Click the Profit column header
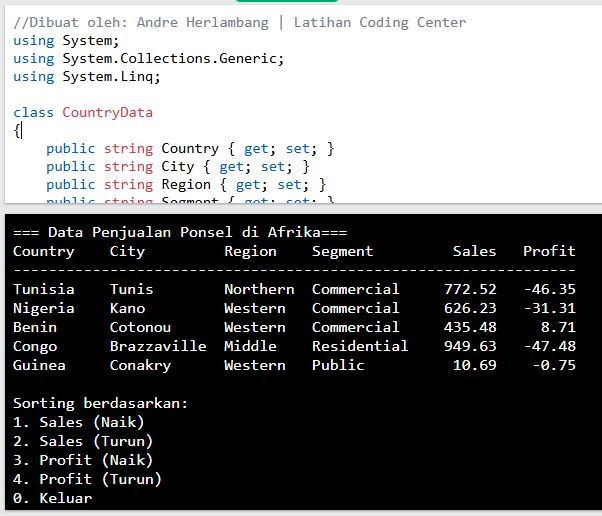The width and height of the screenshot is (602, 516). click(549, 251)
